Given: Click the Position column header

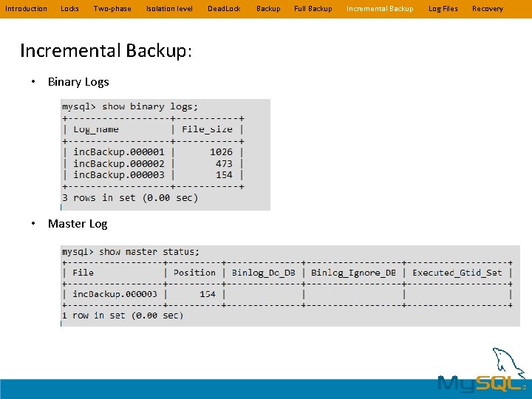Looking at the screenshot, I should tap(194, 273).
